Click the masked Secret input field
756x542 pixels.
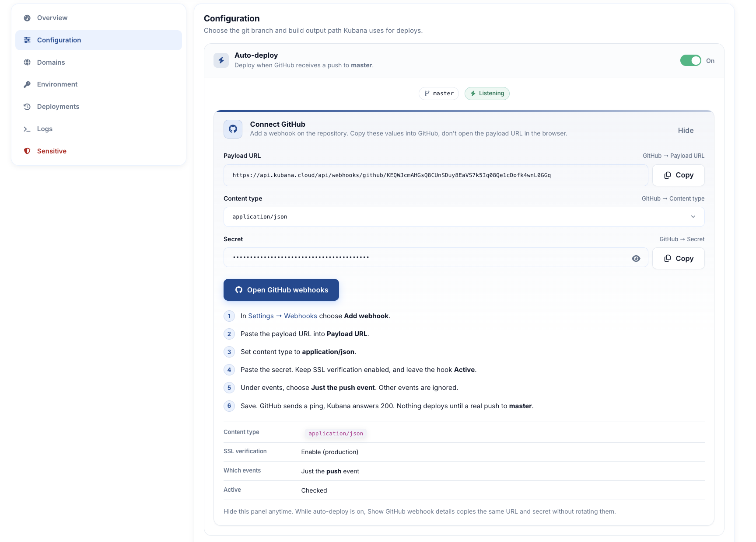click(436, 257)
